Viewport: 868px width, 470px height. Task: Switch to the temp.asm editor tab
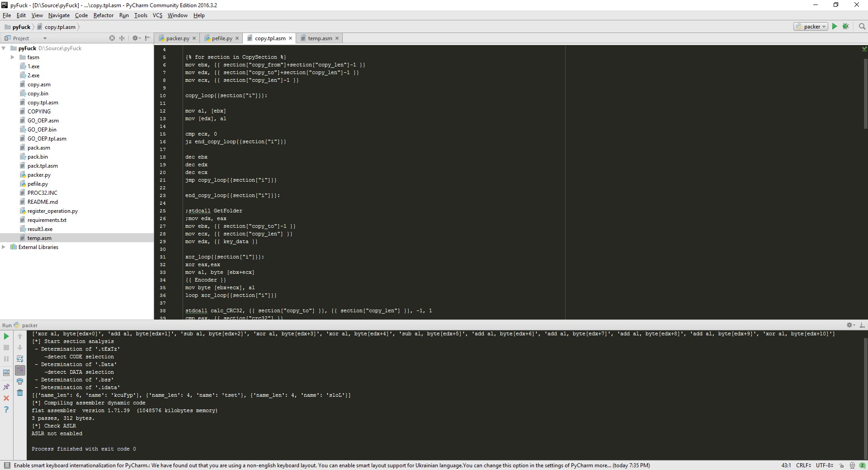click(x=320, y=38)
